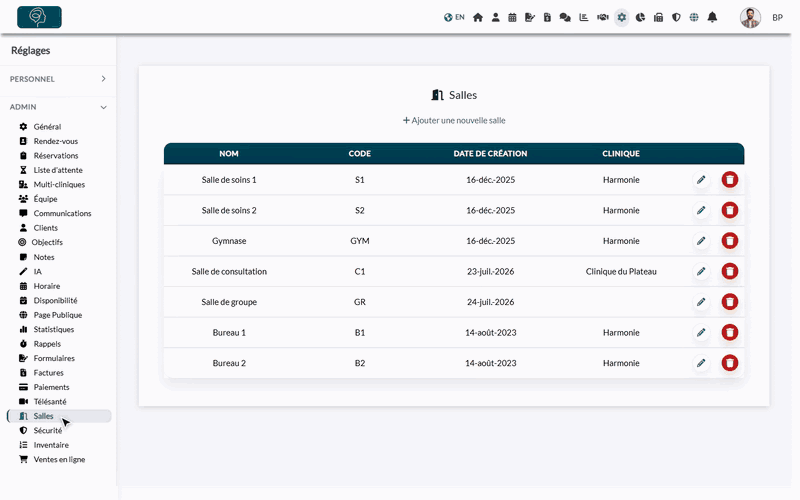Go to Télésanté in the sidebar
800x500 pixels.
coord(50,402)
